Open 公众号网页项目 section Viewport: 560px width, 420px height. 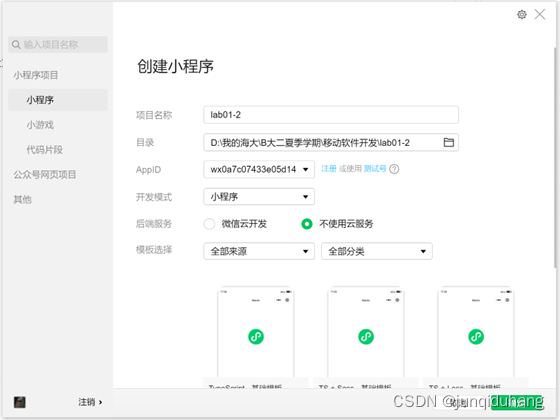(x=45, y=175)
